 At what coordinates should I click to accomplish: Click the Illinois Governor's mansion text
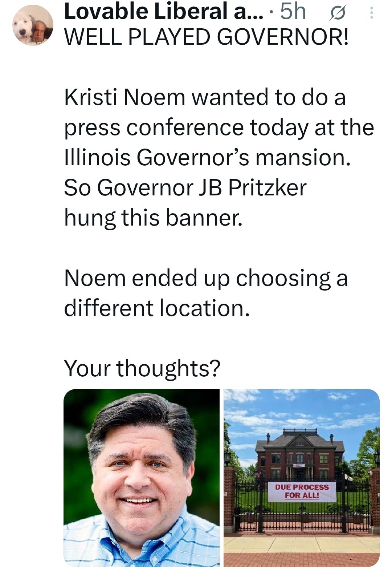coord(208,158)
